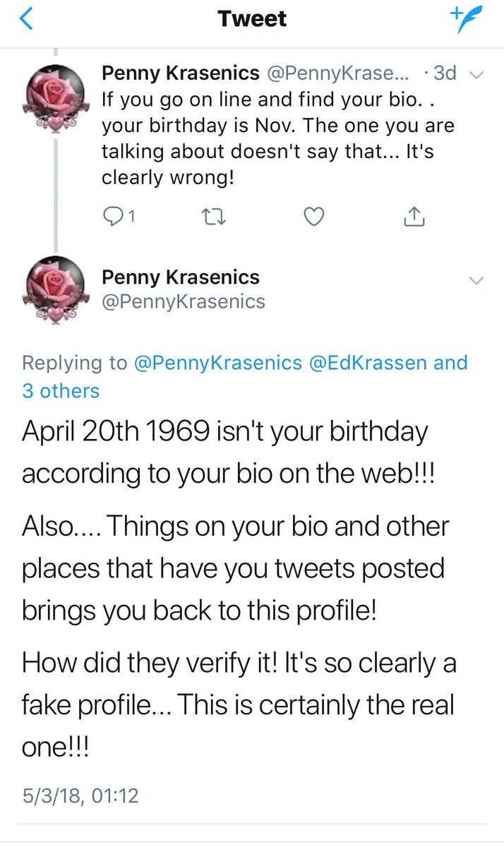
Task: Expand the main tweet's options chevron
Action: pyautogui.click(x=476, y=281)
